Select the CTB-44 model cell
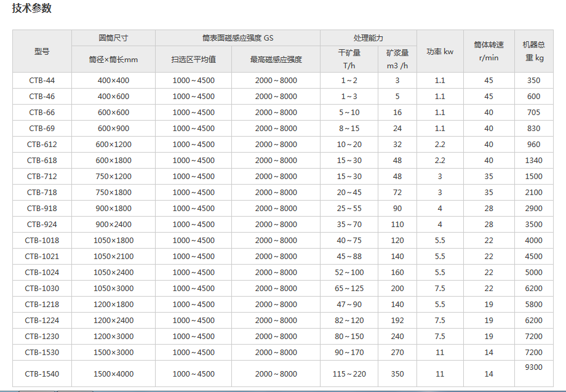 coord(42,79)
